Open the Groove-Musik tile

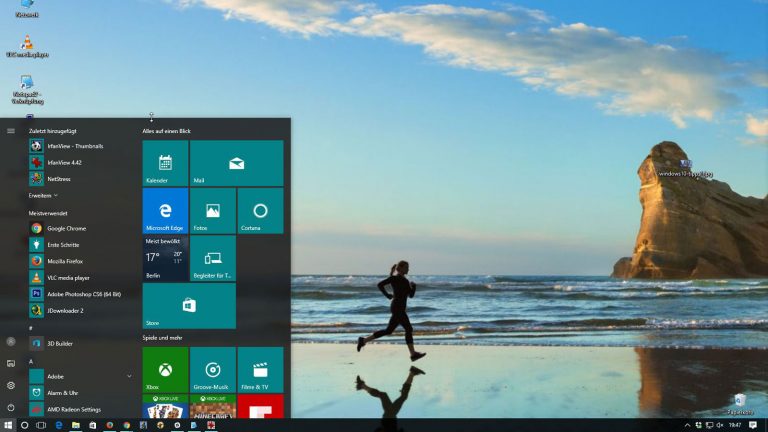click(213, 370)
